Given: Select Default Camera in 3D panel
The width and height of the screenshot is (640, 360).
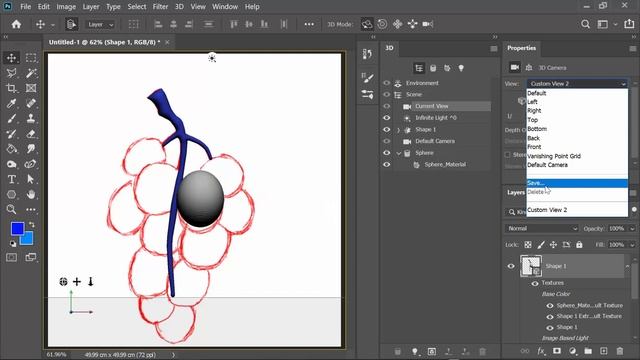Looking at the screenshot, I should pyautogui.click(x=435, y=141).
